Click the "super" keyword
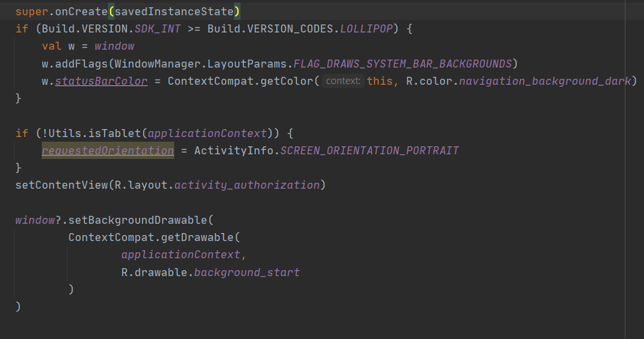The image size is (644, 339). point(32,11)
